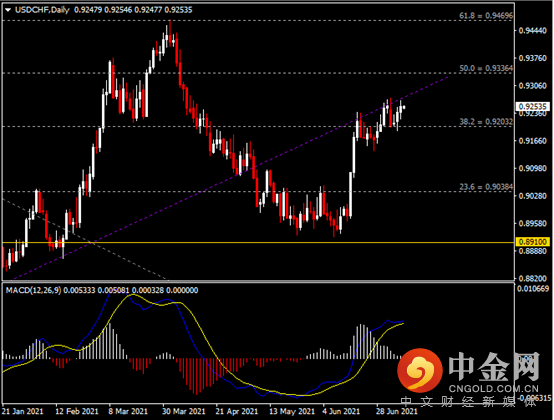Click the MACD(12,26,9) indicator label
Viewport: 554px width, 420px height.
(33, 290)
